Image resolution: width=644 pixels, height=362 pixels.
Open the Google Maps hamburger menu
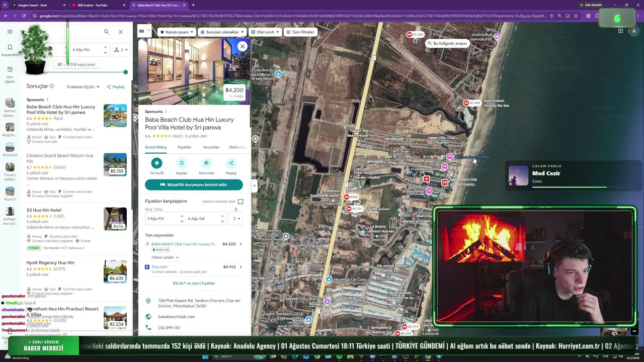coord(10,32)
